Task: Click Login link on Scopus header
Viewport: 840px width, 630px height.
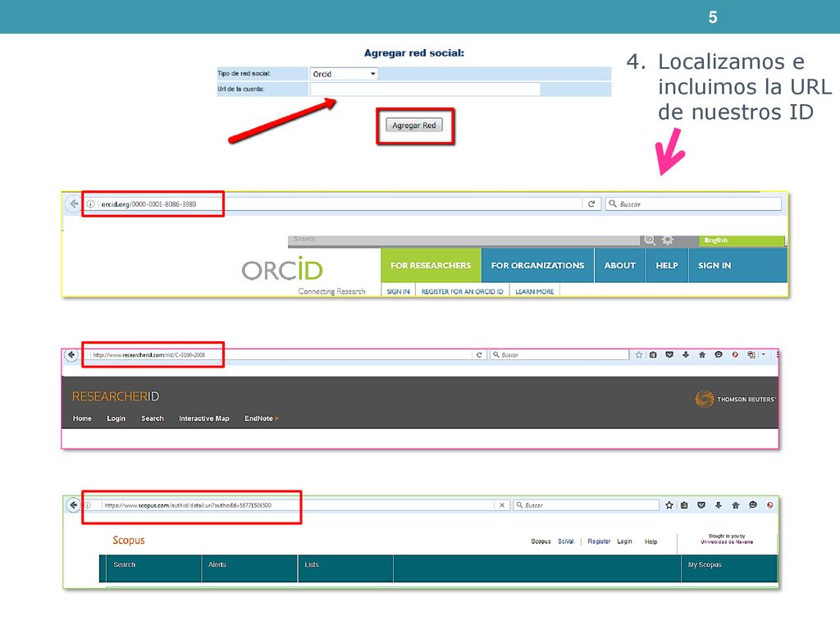Action: click(x=624, y=541)
